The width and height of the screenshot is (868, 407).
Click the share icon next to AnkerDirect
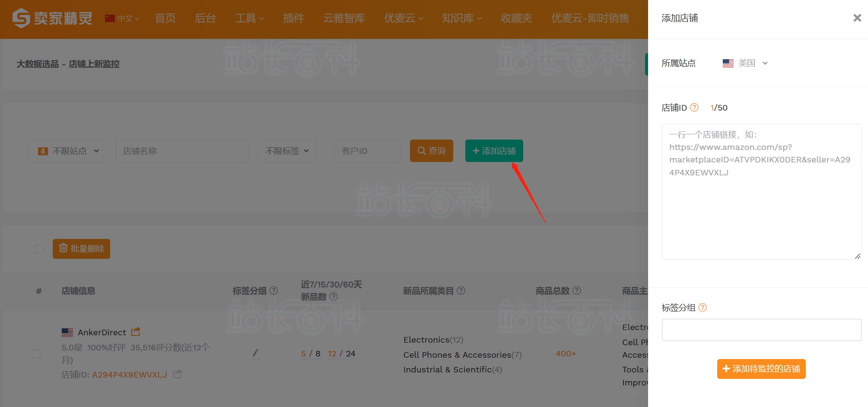[136, 332]
